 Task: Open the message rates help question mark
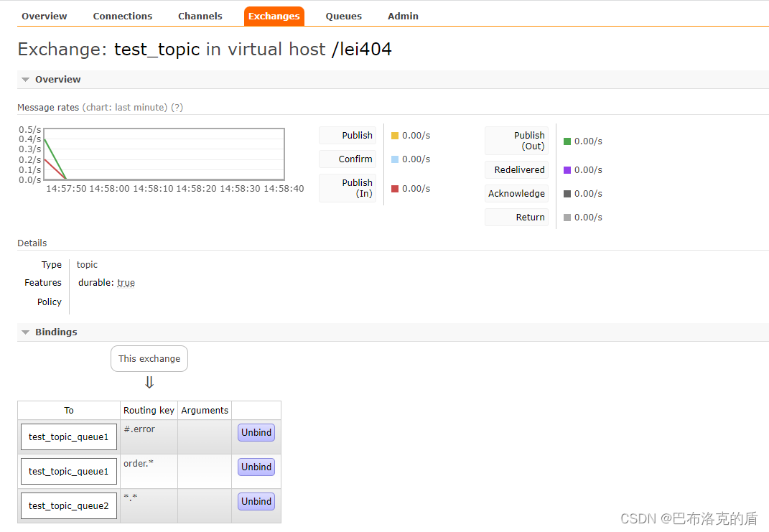[x=177, y=106]
